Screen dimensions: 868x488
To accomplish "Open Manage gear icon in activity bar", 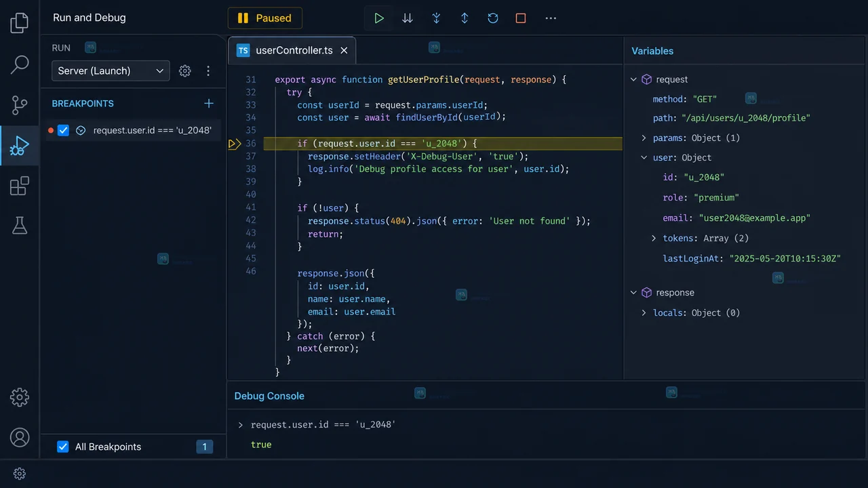I will (x=20, y=397).
